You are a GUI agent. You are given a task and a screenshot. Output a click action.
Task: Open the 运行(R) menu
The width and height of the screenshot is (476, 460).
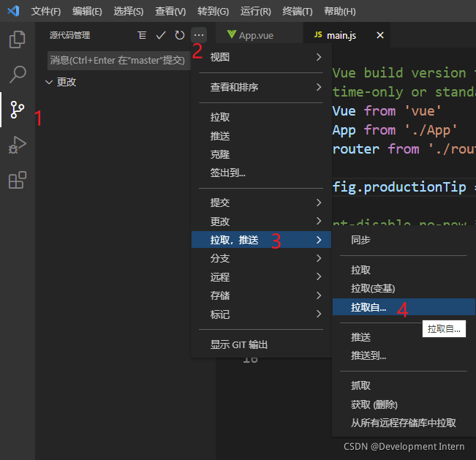click(256, 12)
